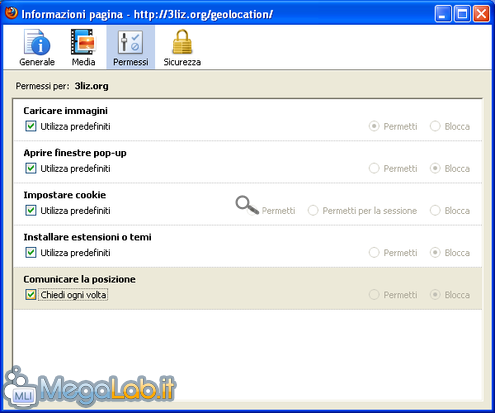
Task: Uncheck Utilizza predefiniti for Aprire finestre pop-up
Action: pos(31,168)
